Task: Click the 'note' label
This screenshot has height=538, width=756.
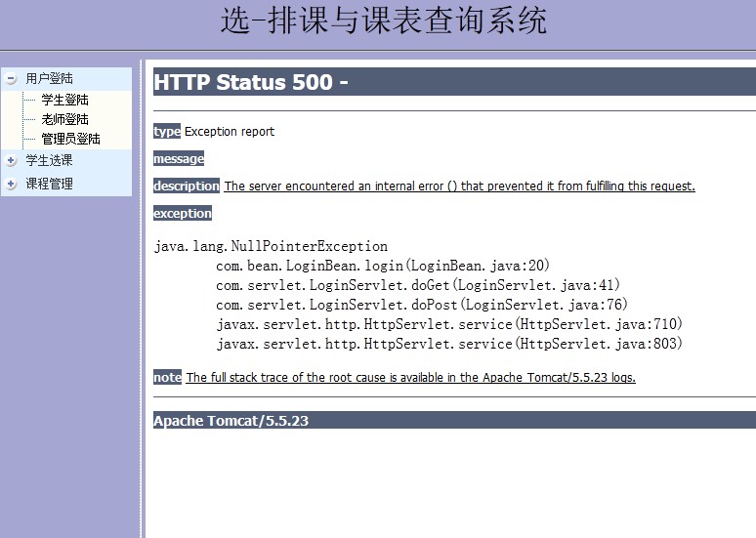Action: click(x=167, y=377)
